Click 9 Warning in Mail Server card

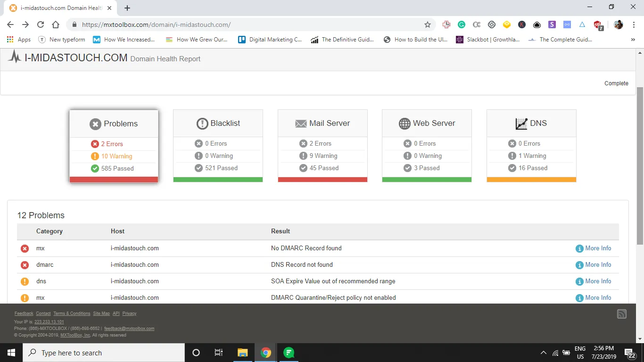tap(318, 156)
